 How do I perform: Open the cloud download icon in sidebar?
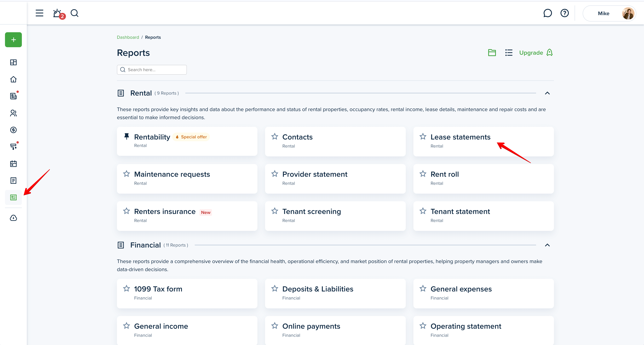tap(13, 218)
